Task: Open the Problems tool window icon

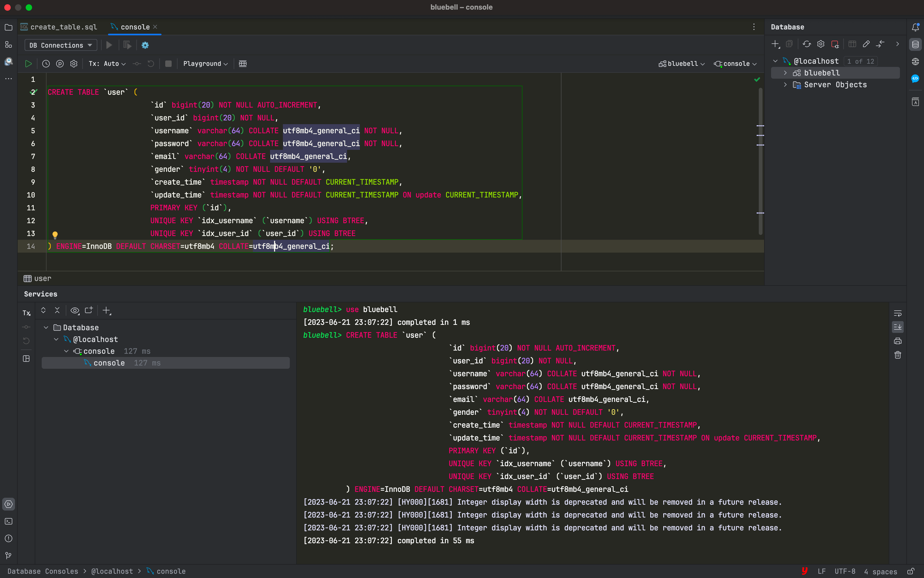Action: [8, 539]
